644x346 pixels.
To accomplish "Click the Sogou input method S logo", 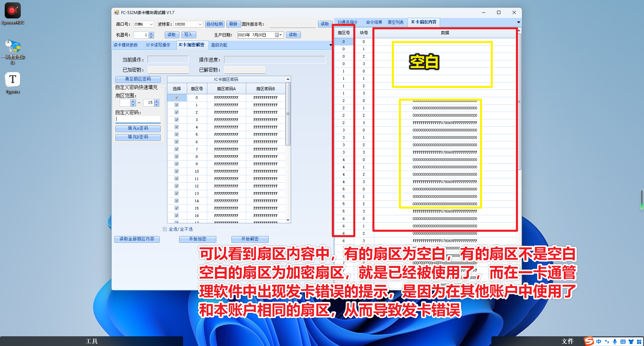I will click(589, 341).
